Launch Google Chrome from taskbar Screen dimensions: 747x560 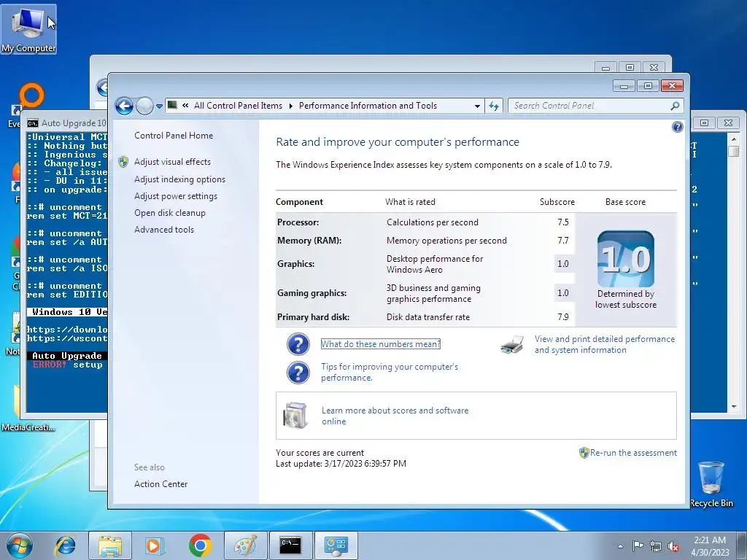tap(200, 545)
